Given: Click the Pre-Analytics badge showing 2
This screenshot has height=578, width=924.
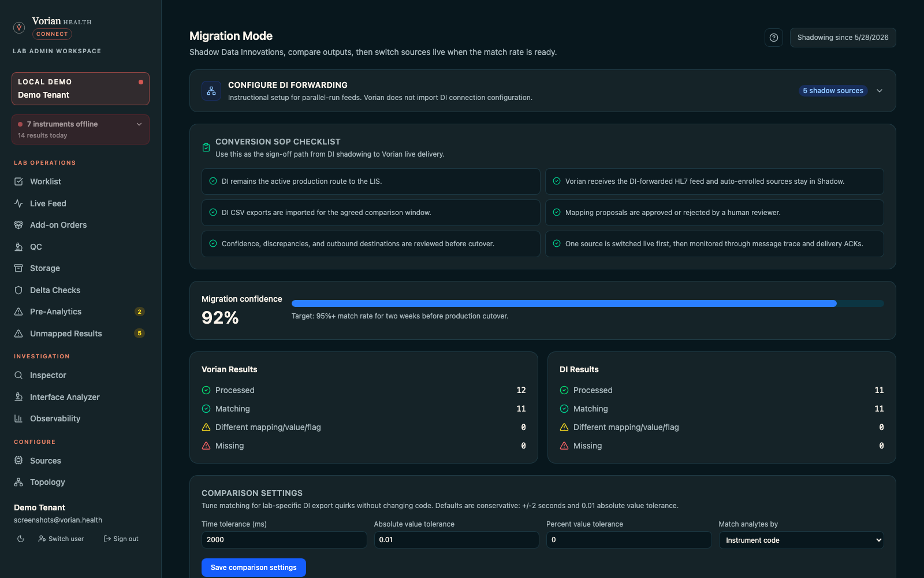Looking at the screenshot, I should [139, 312].
